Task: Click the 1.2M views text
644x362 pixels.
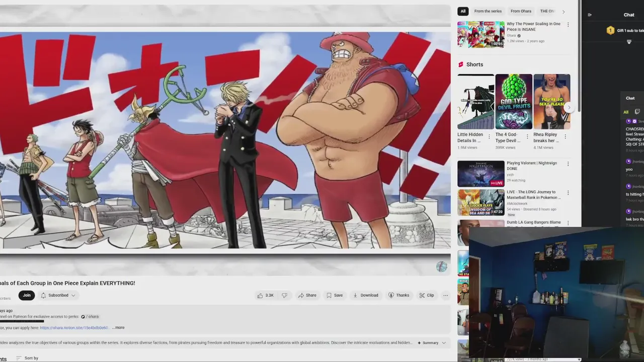Action: pyautogui.click(x=515, y=41)
